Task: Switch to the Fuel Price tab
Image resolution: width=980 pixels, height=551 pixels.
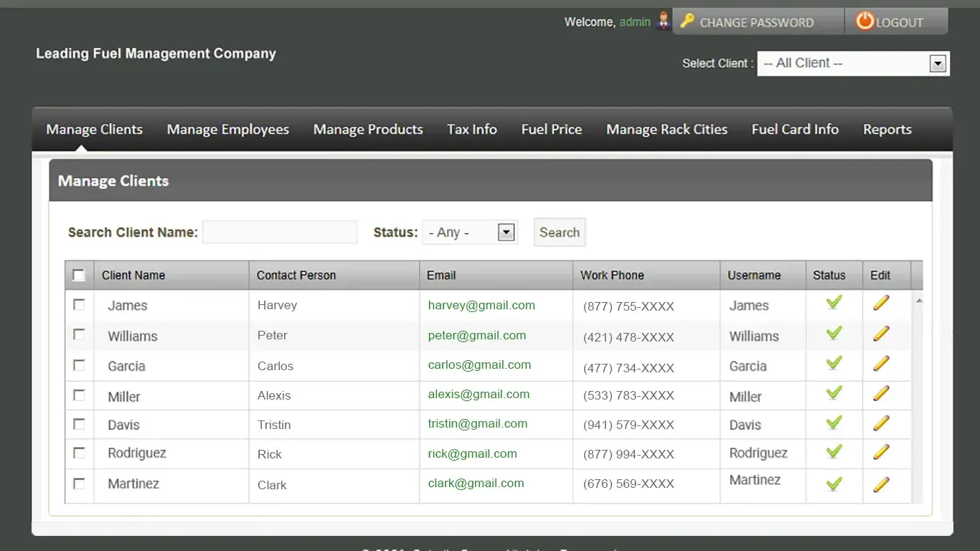Action: (551, 130)
